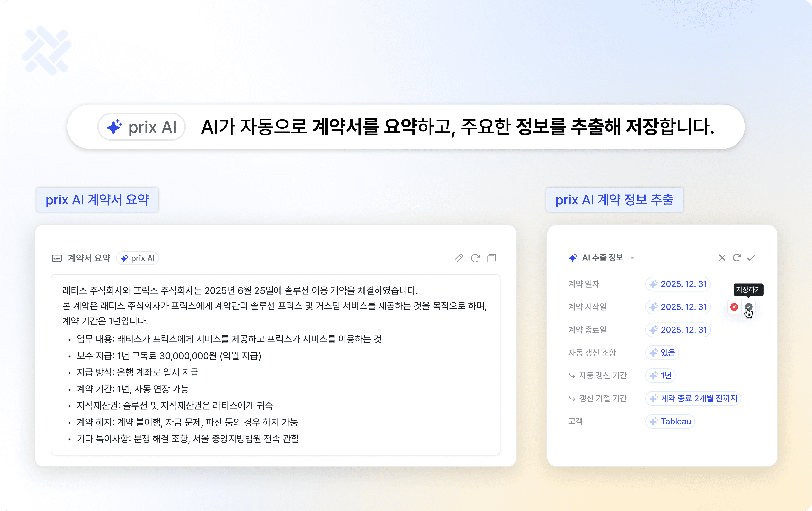Click the 계약 종료 2개월 전까지 chip
The width and height of the screenshot is (812, 511).
(693, 398)
